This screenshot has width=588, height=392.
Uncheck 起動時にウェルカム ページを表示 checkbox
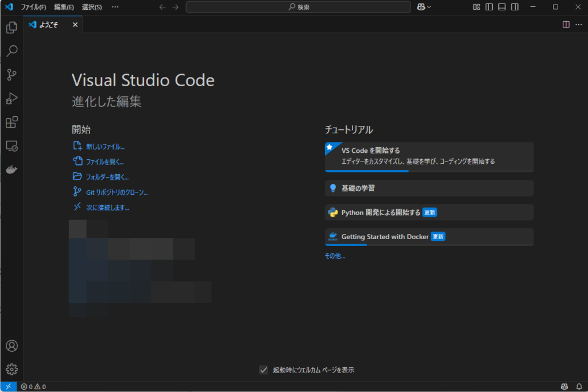point(264,370)
